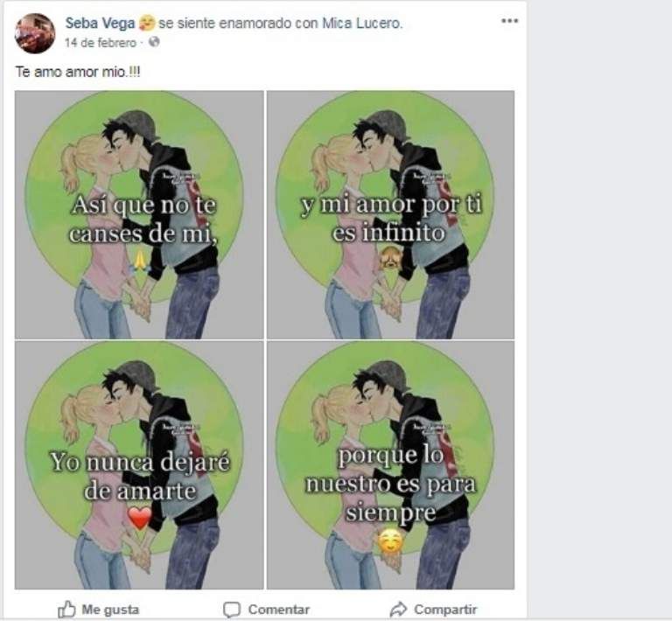Click the public globe privacy icon
Image resolution: width=672 pixels, height=621 pixels.
154,42
